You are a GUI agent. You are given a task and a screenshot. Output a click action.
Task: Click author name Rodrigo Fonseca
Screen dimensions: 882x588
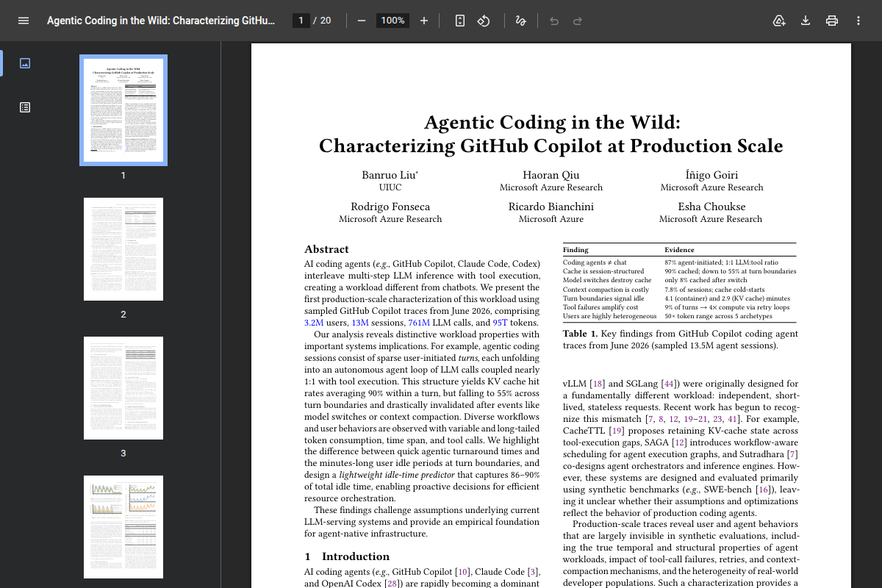tap(390, 207)
